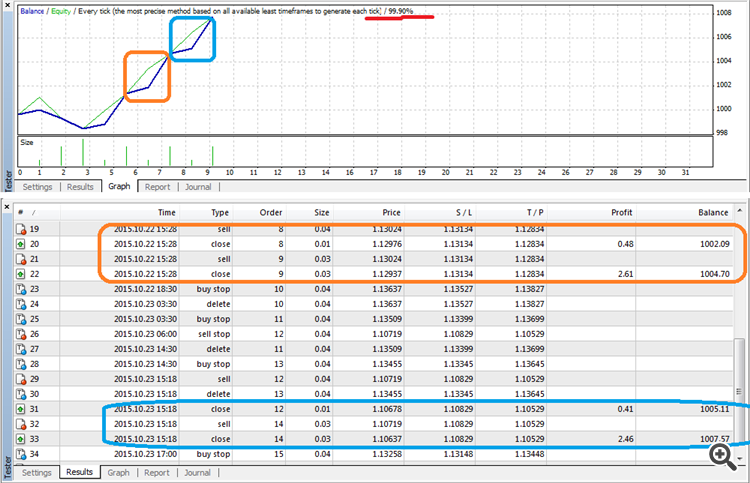Click the close-order icon of row 20

click(21, 244)
